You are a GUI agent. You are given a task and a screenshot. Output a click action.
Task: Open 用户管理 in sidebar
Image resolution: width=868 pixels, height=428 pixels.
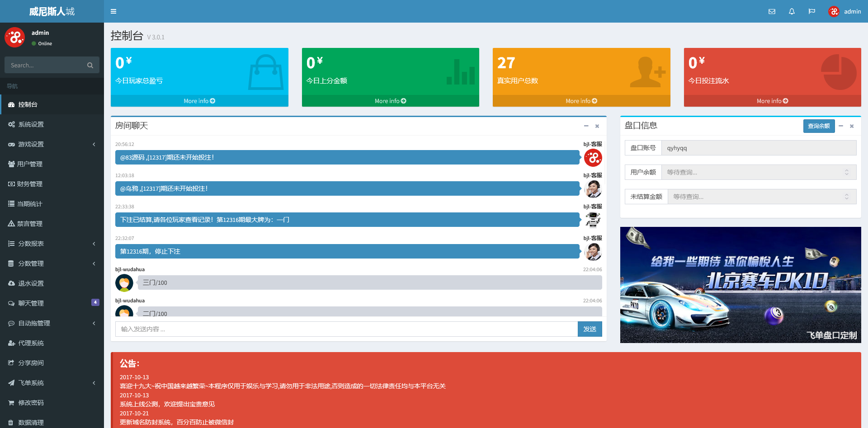(x=52, y=164)
